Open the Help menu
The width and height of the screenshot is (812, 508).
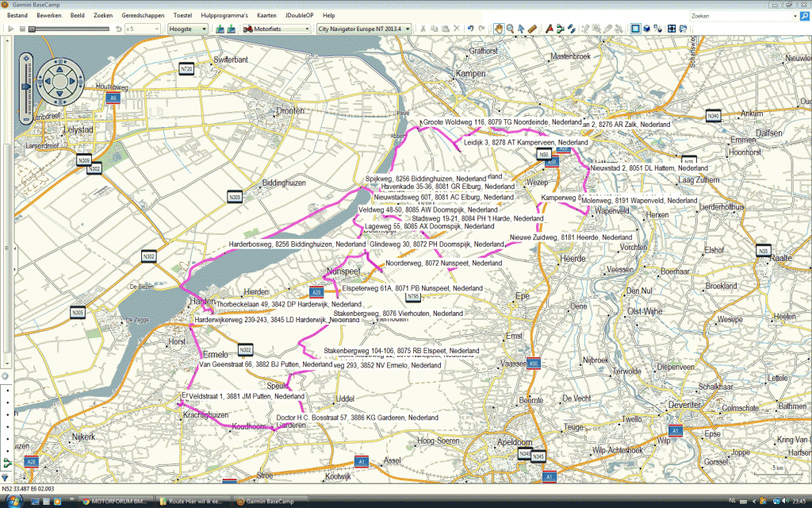point(328,16)
